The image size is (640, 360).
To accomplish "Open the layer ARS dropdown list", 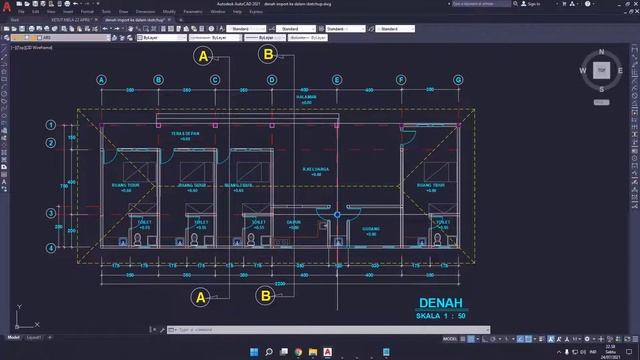I will [60, 38].
